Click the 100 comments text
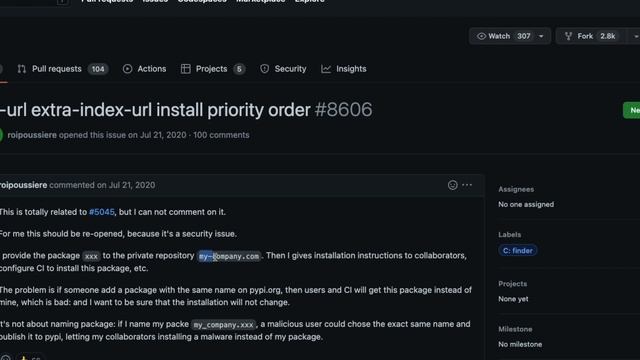 pos(221,135)
